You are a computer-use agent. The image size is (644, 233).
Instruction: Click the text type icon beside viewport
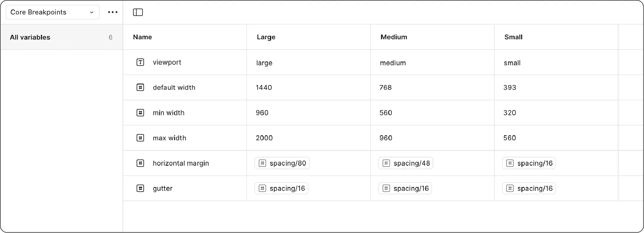click(140, 62)
